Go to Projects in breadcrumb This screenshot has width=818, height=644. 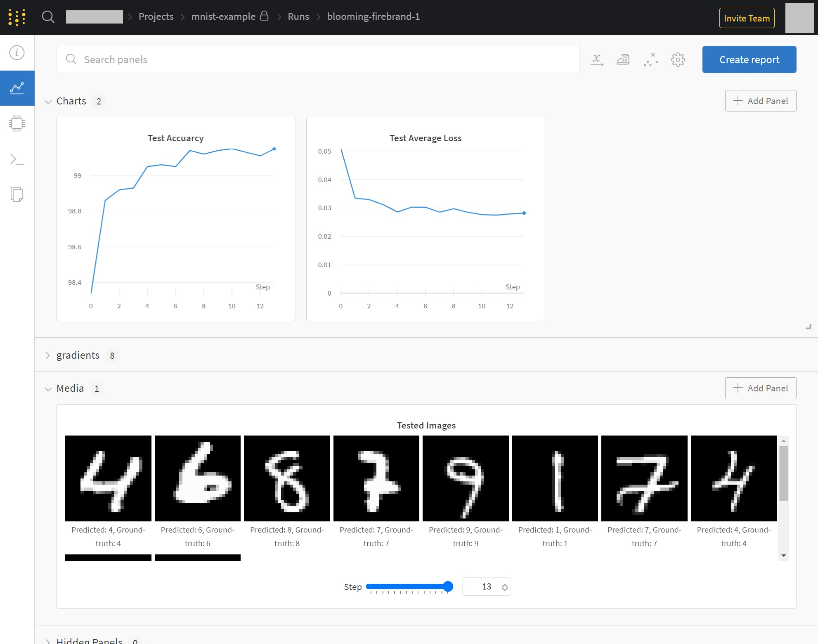(x=156, y=17)
